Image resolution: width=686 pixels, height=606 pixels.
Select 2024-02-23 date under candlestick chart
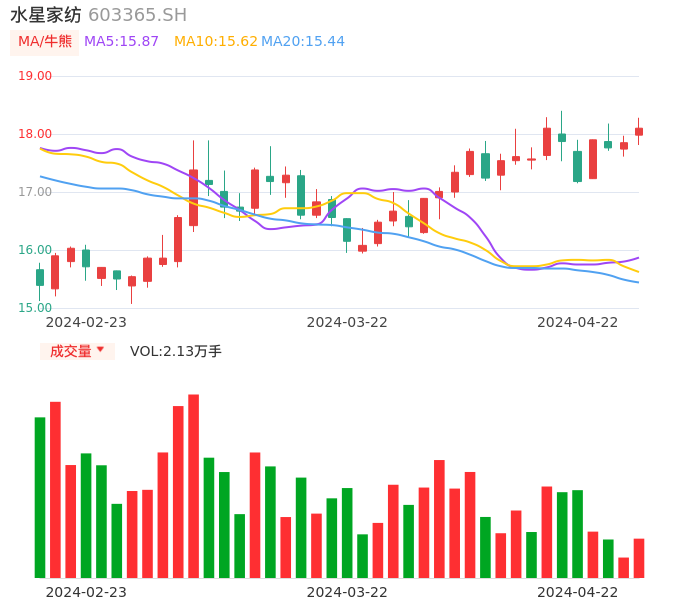pyautogui.click(x=86, y=322)
